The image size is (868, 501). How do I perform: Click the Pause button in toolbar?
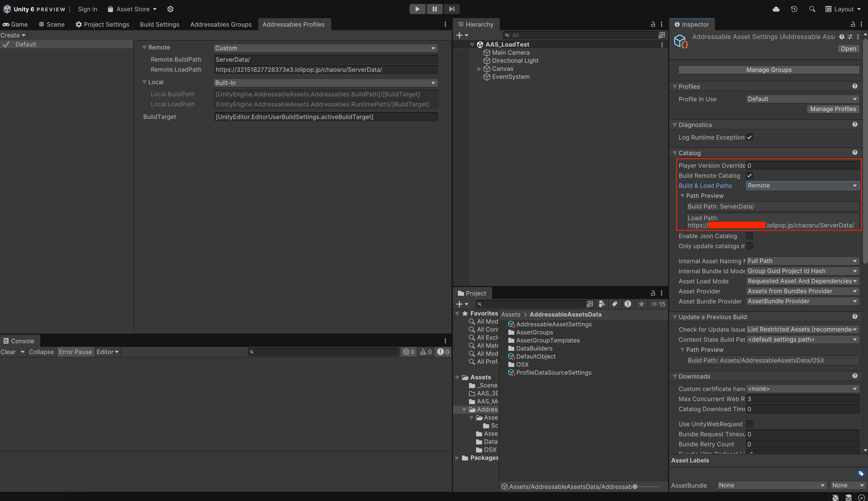click(x=435, y=9)
